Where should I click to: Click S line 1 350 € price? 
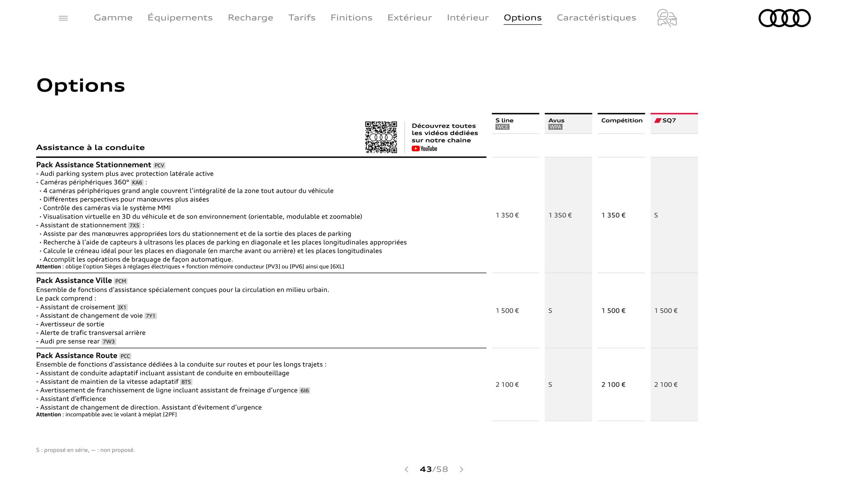click(x=507, y=215)
